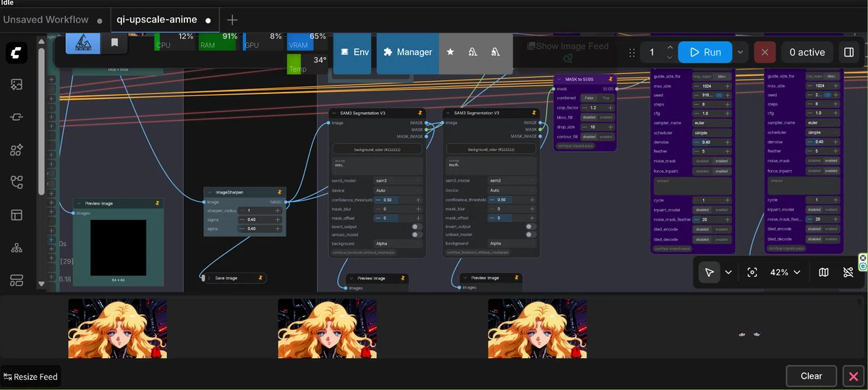Click background_color button on left SAM3 node
868x390 pixels.
(x=378, y=149)
